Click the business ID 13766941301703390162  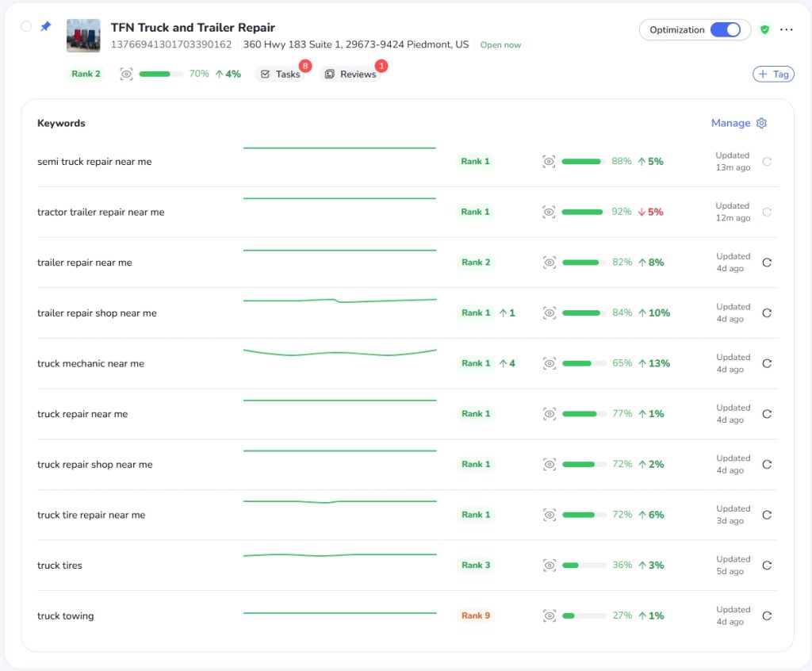click(171, 44)
